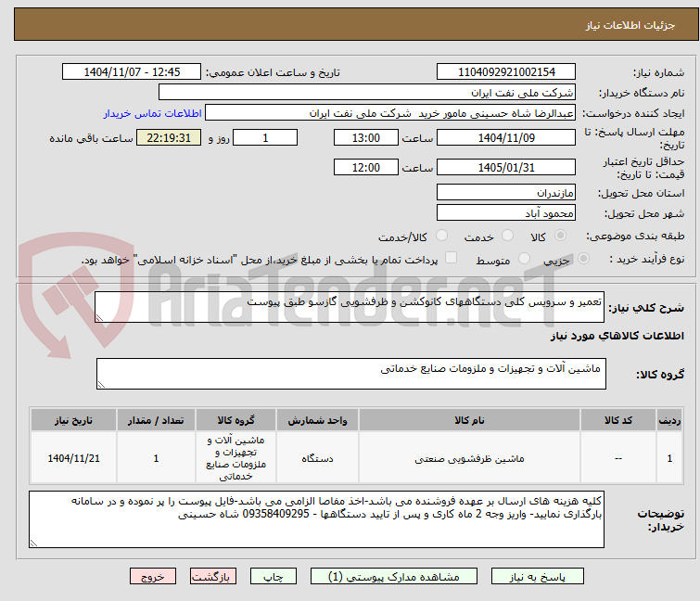700x601 pixels.
Task: Select the متوسط purchase type radio
Action: point(524,259)
